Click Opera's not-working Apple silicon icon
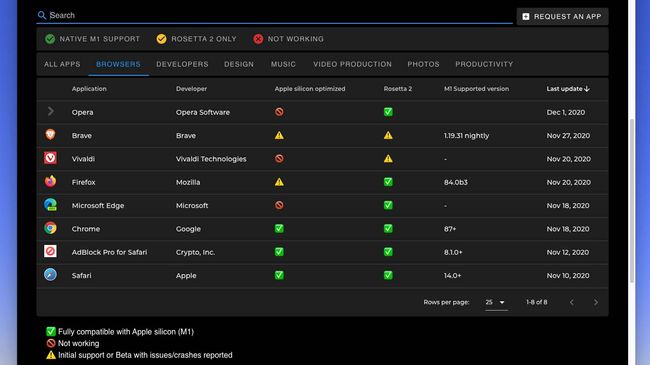 point(279,112)
